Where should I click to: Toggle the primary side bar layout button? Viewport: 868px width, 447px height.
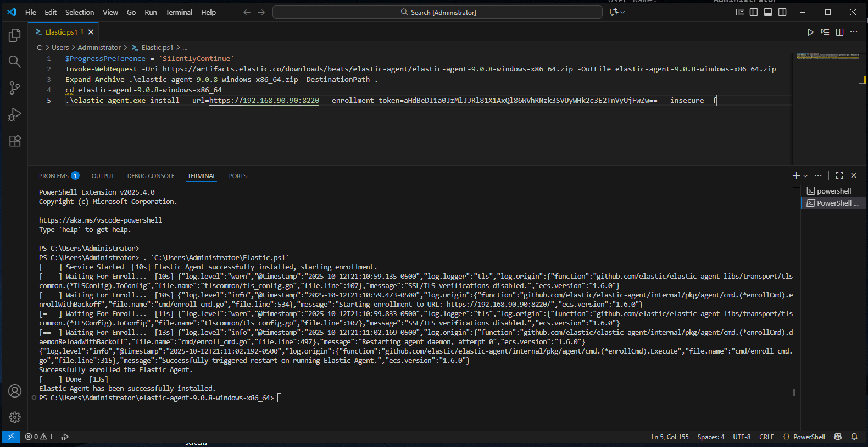[x=754, y=12]
